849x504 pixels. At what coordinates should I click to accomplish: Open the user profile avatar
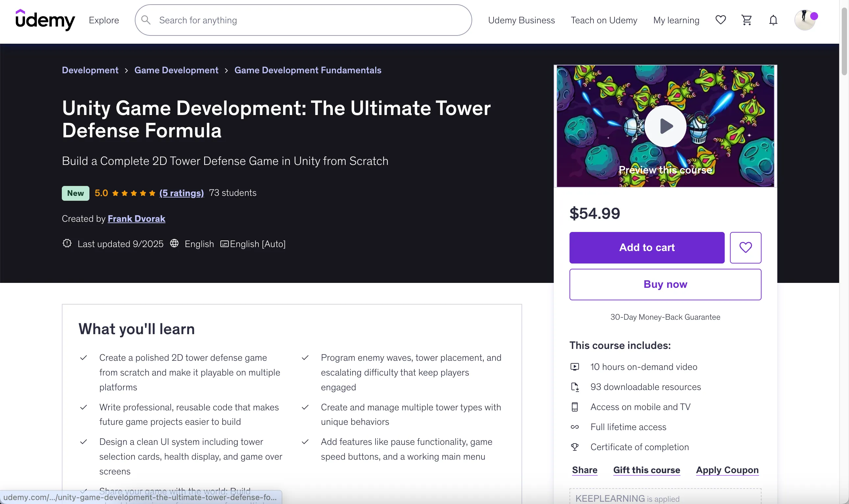[x=805, y=20]
